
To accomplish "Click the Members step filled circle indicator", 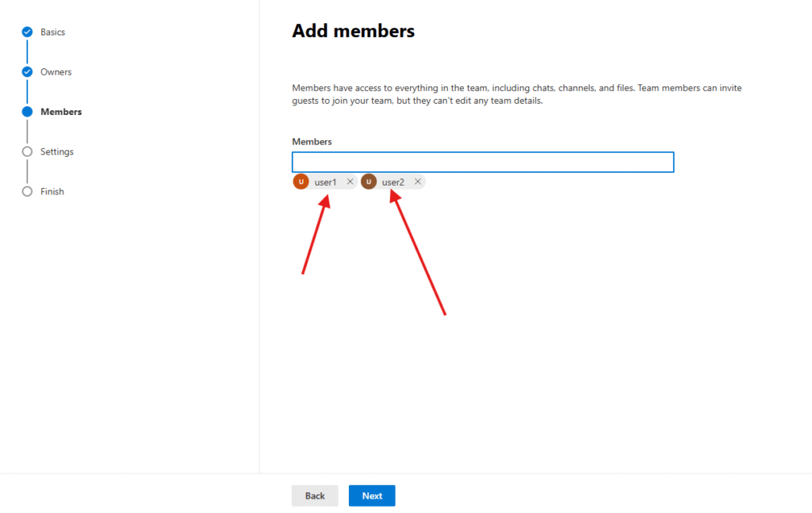I will (27, 112).
